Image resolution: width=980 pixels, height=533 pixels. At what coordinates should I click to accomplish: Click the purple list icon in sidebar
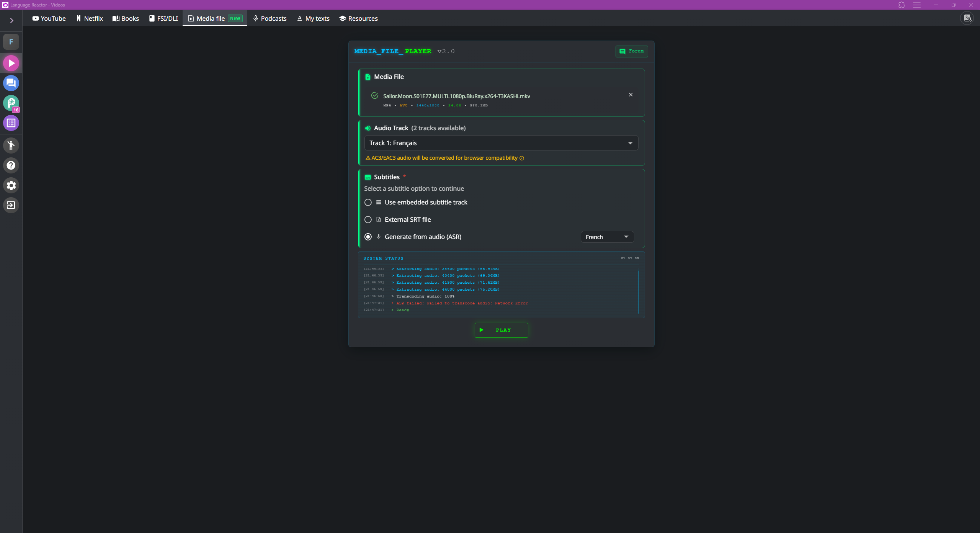[x=11, y=123]
